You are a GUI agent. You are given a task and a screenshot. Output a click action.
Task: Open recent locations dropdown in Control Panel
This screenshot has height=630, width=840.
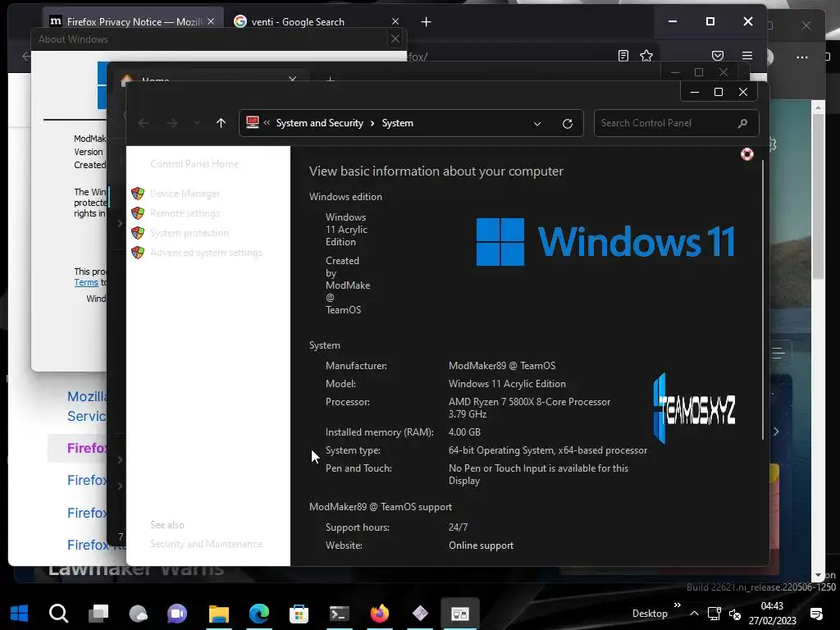[197, 123]
